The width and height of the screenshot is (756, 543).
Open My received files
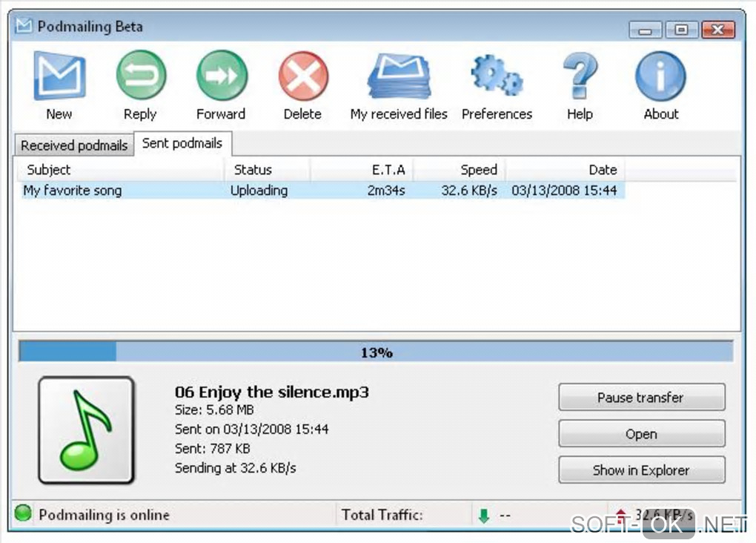[399, 86]
